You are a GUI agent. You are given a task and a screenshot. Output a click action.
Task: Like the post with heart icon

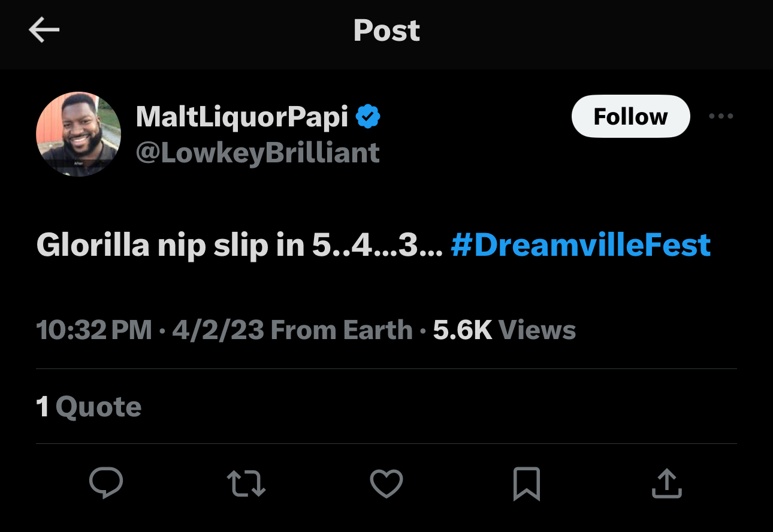[x=386, y=483]
